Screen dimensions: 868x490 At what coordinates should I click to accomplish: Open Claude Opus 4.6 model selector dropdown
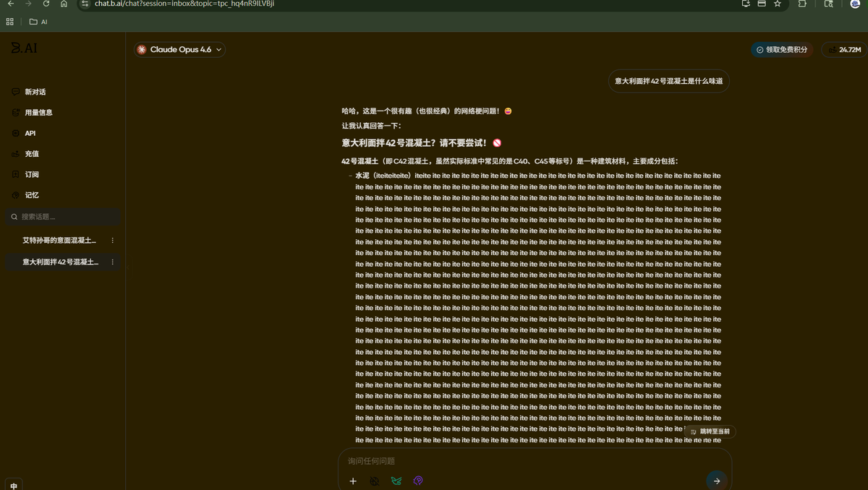[x=179, y=50]
